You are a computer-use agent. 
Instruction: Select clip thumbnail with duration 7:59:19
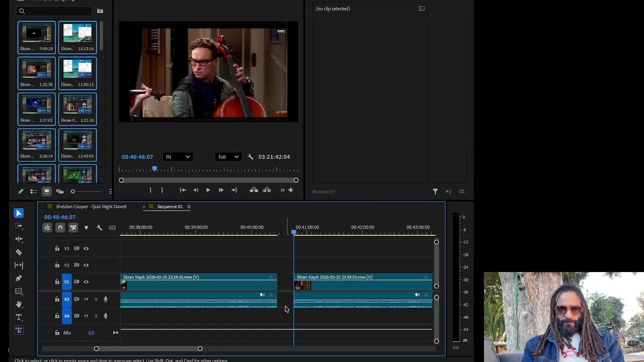(x=36, y=37)
